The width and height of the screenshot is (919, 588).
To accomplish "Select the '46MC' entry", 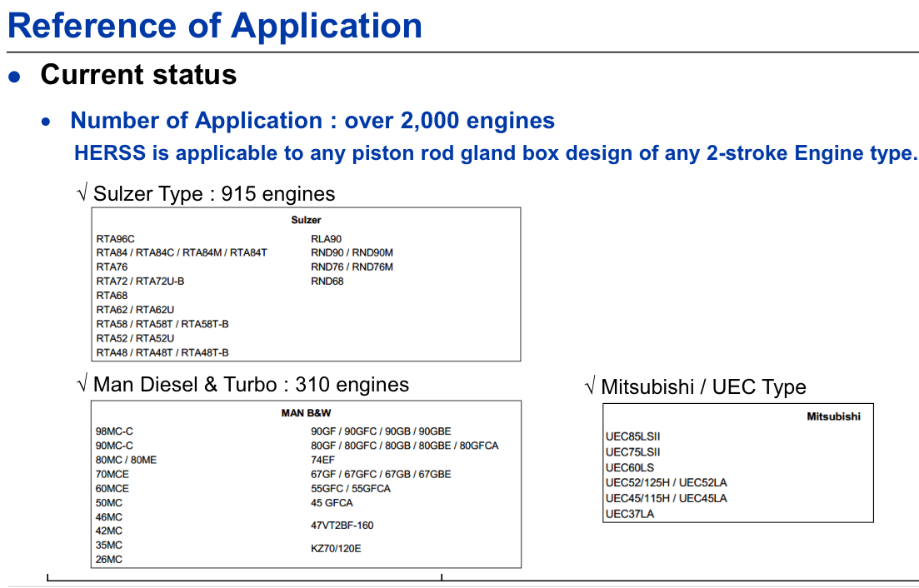I will pos(109,517).
